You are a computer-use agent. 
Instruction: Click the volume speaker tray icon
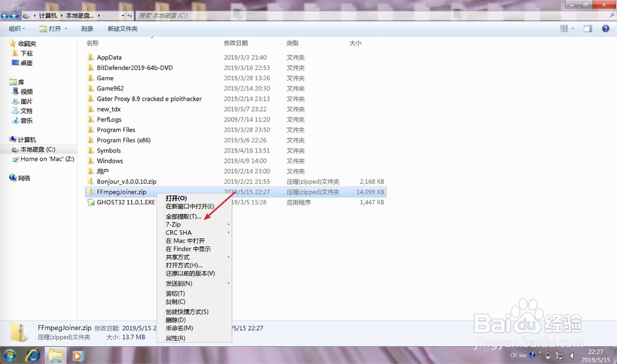[572, 356]
